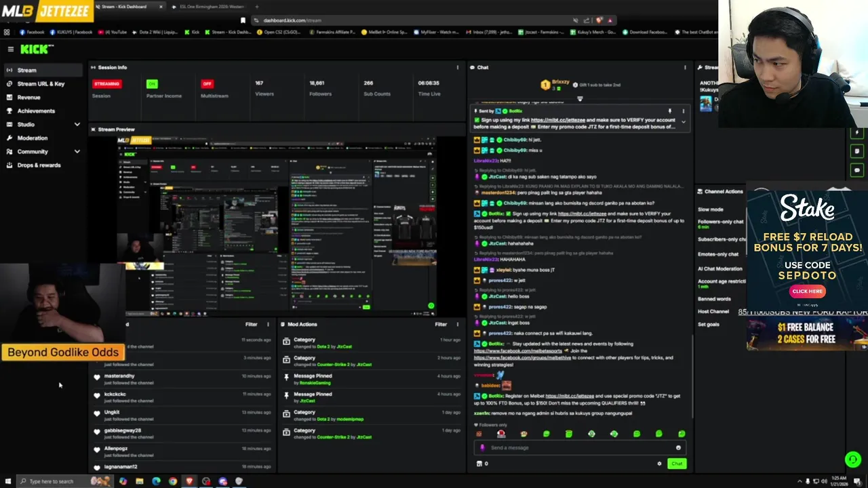868x488 pixels.
Task: Open Banned words in Channel Actions
Action: (x=714, y=299)
